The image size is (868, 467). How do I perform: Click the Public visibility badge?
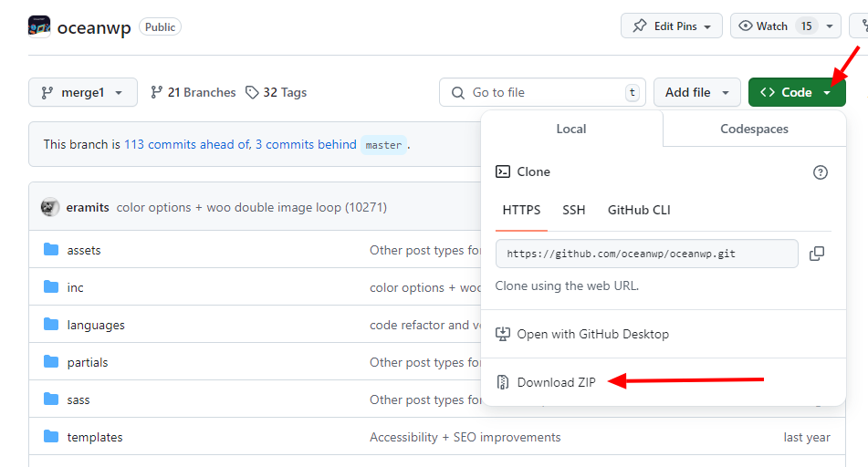click(x=160, y=27)
